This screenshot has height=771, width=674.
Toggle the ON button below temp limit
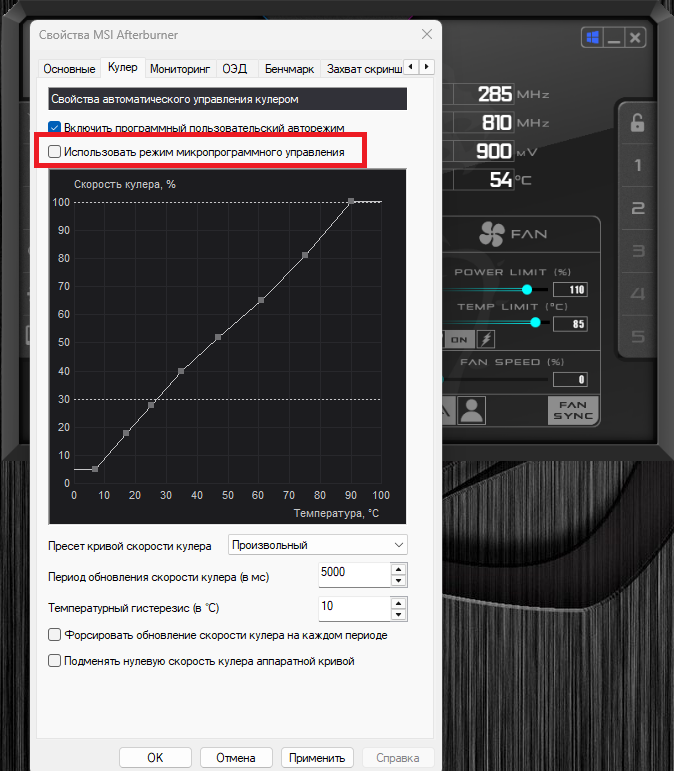(x=459, y=339)
